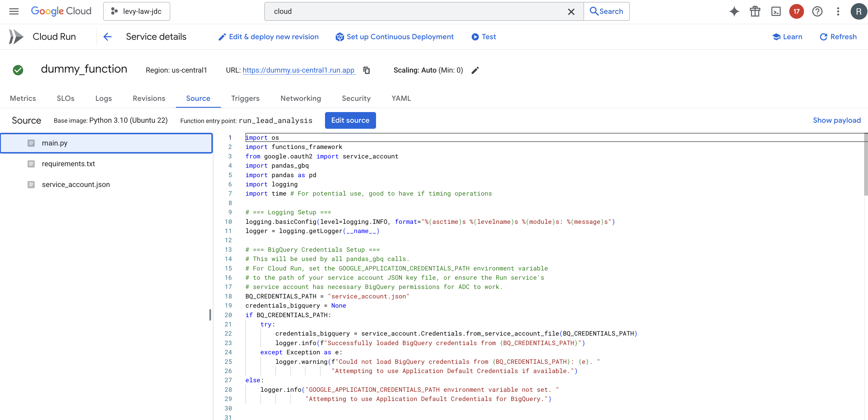
Task: Click the BQ_CREDENTIALS_PATH assignment line
Action: 327,296
